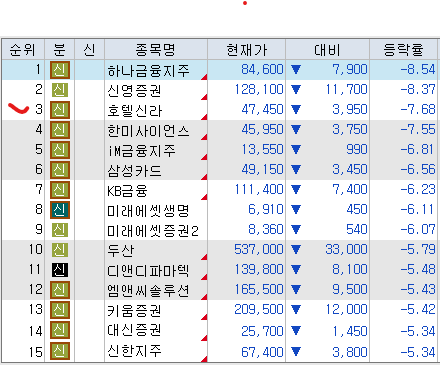
Task: Click the blue down arrow for KB금융
Action: point(296,189)
